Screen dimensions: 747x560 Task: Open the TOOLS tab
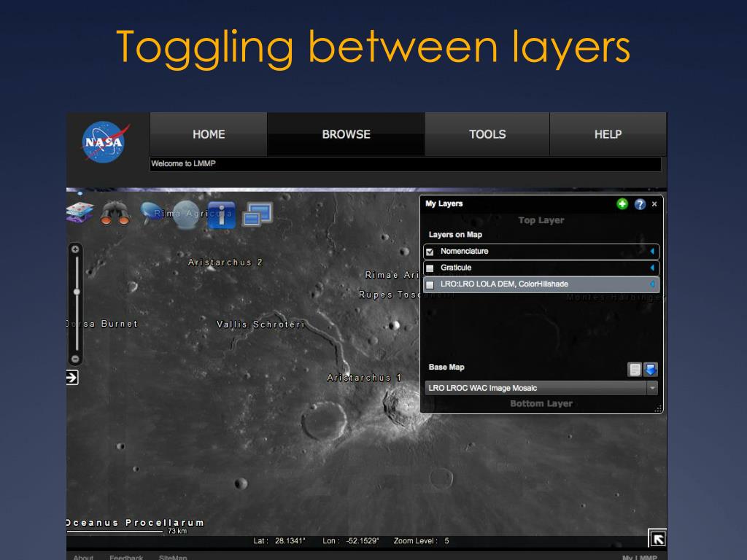pyautogui.click(x=487, y=134)
